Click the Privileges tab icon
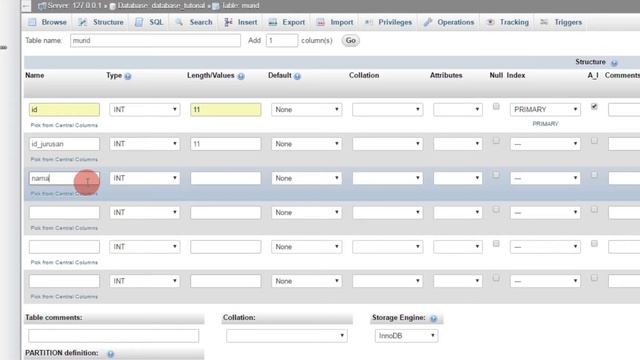The height and width of the screenshot is (360, 640). click(369, 22)
